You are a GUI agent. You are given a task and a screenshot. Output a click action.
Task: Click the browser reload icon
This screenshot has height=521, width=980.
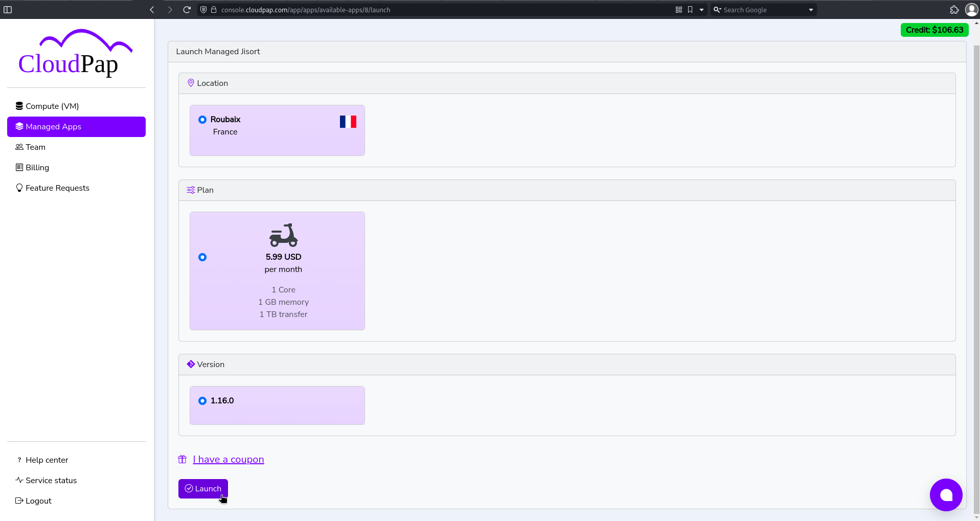tap(187, 10)
